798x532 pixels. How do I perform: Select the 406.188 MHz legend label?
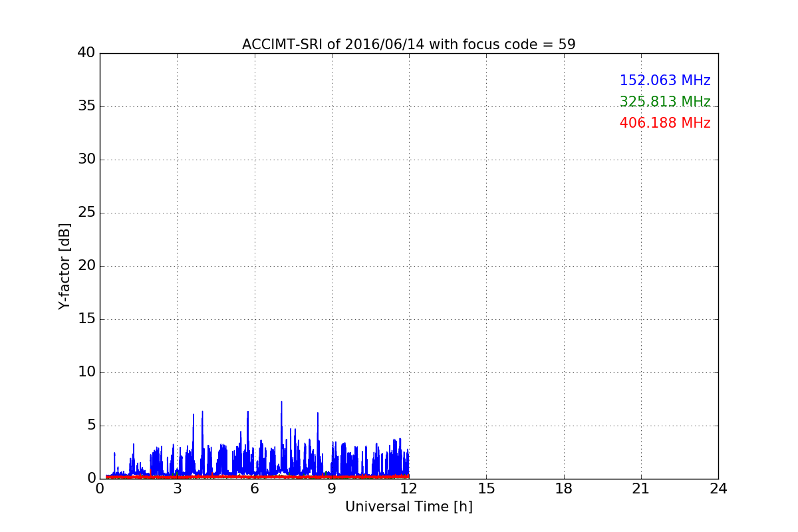coord(665,123)
